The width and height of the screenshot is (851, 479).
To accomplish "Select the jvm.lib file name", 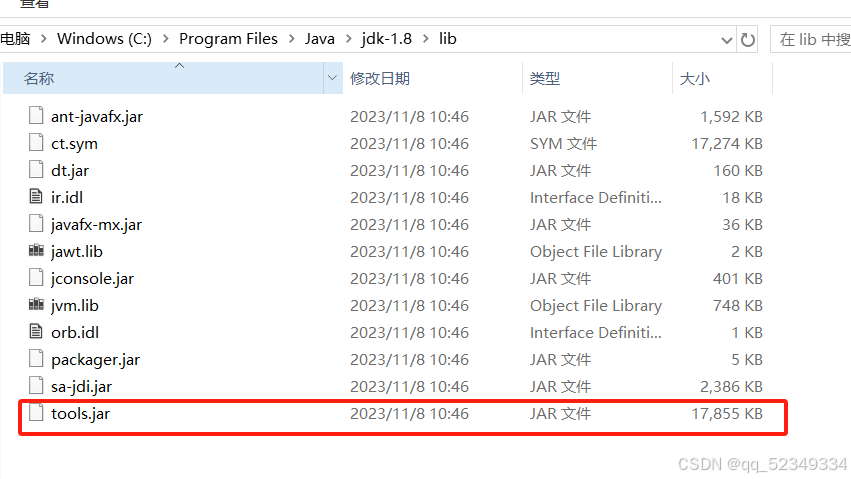I will point(75,306).
